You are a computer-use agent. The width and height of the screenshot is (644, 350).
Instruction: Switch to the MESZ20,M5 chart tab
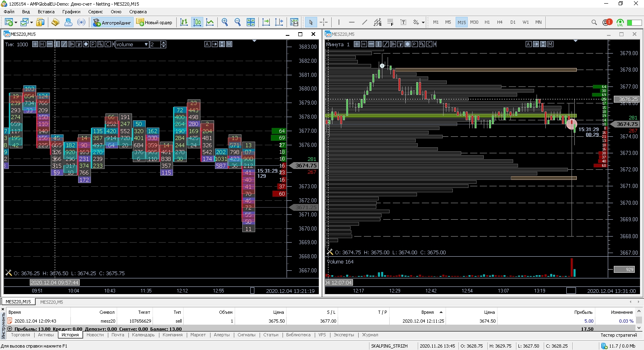[x=52, y=302]
